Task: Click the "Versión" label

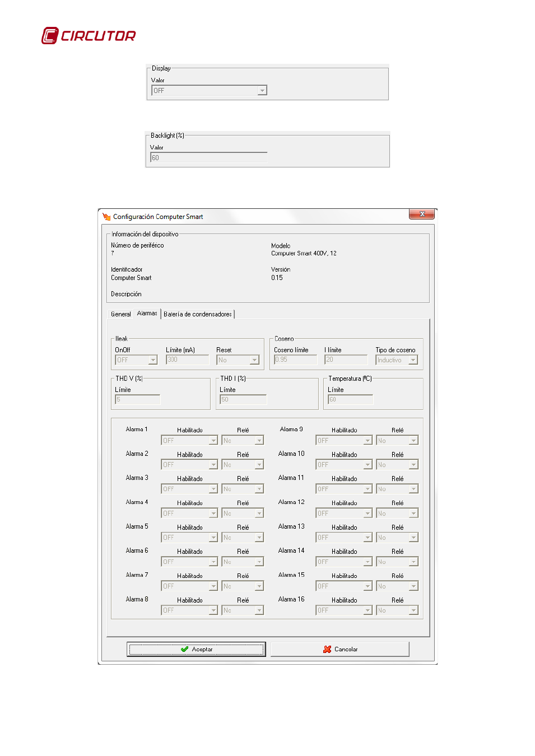Action: pyautogui.click(x=281, y=269)
